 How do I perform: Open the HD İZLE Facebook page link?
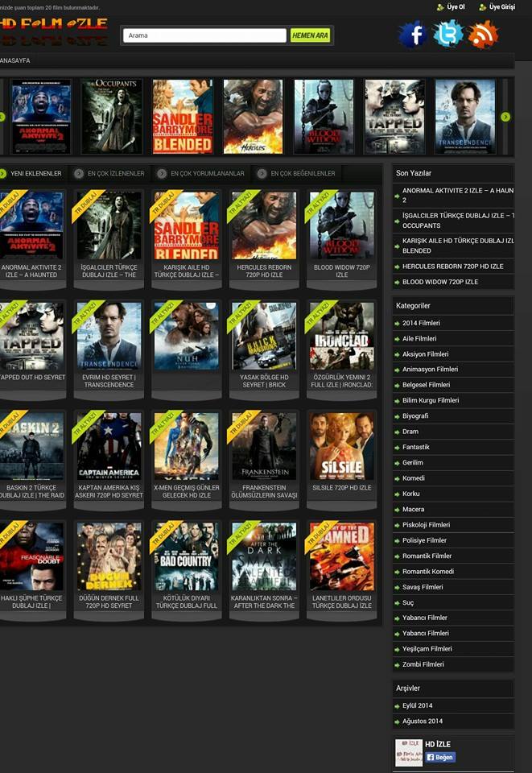[438, 744]
